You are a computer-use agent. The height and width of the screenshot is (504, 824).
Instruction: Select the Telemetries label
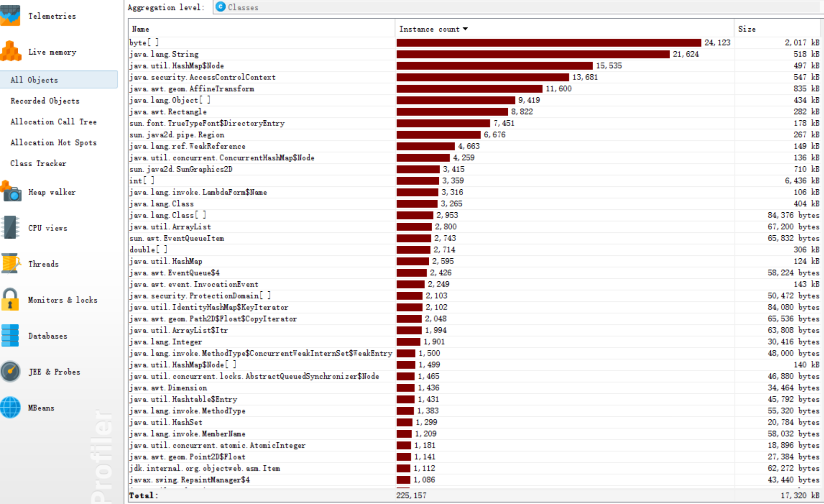tap(52, 16)
